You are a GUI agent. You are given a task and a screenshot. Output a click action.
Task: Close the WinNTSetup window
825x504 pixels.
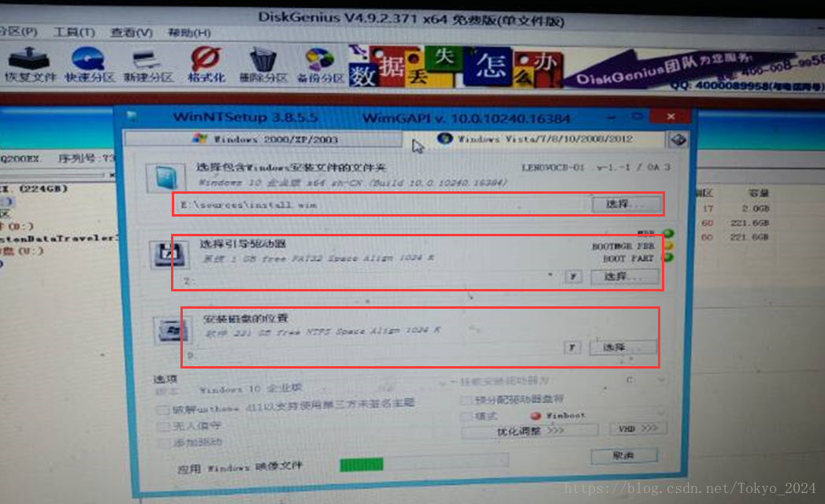click(x=671, y=117)
